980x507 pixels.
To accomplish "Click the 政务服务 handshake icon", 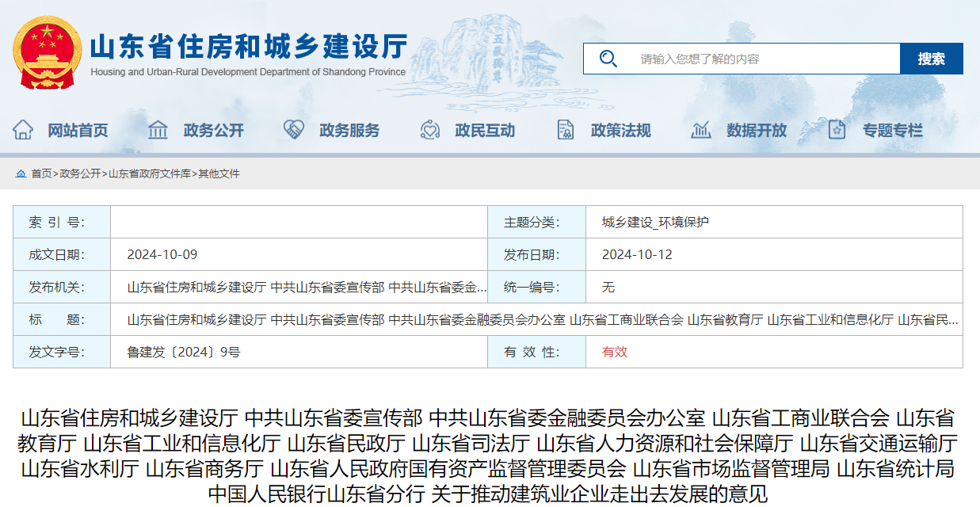I will click(295, 130).
